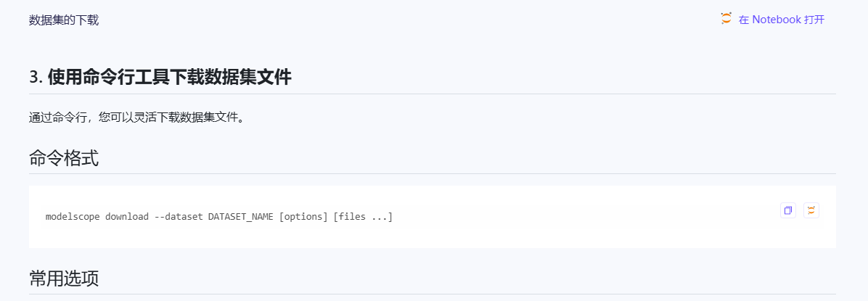This screenshot has height=301, width=868.
Task: Click [options] in the command line
Action: tap(303, 216)
